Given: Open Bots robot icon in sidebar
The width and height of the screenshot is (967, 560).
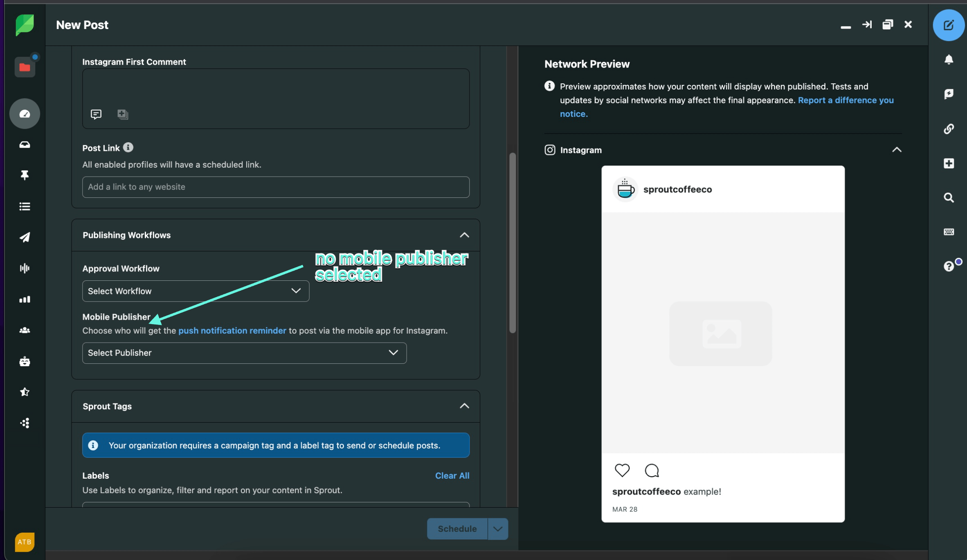Looking at the screenshot, I should click(25, 361).
